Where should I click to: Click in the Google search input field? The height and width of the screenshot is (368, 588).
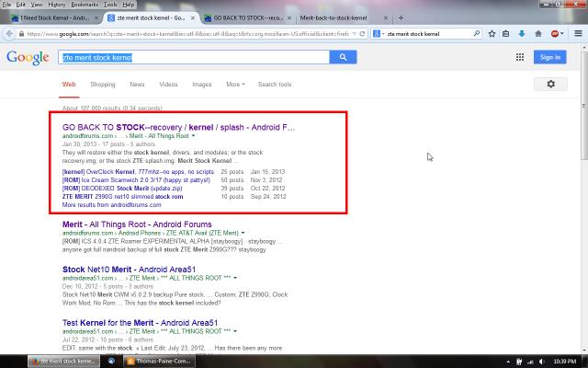pos(193,57)
